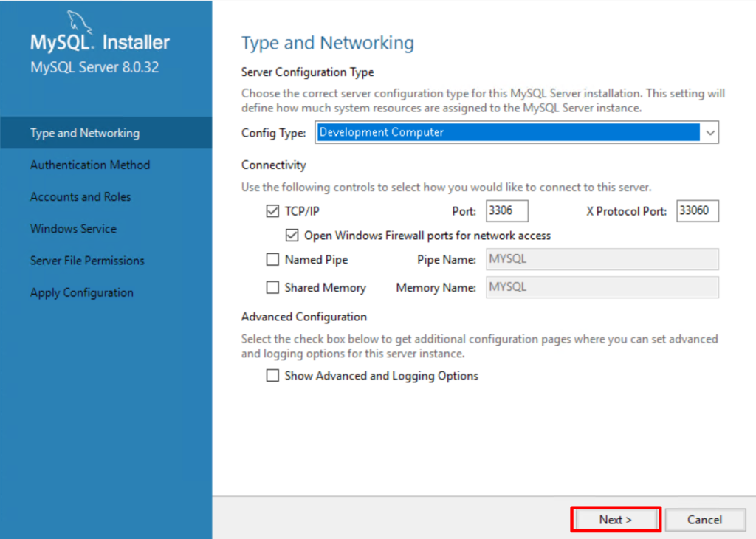
Task: Select the Development Computer combo box value
Action: click(x=508, y=132)
